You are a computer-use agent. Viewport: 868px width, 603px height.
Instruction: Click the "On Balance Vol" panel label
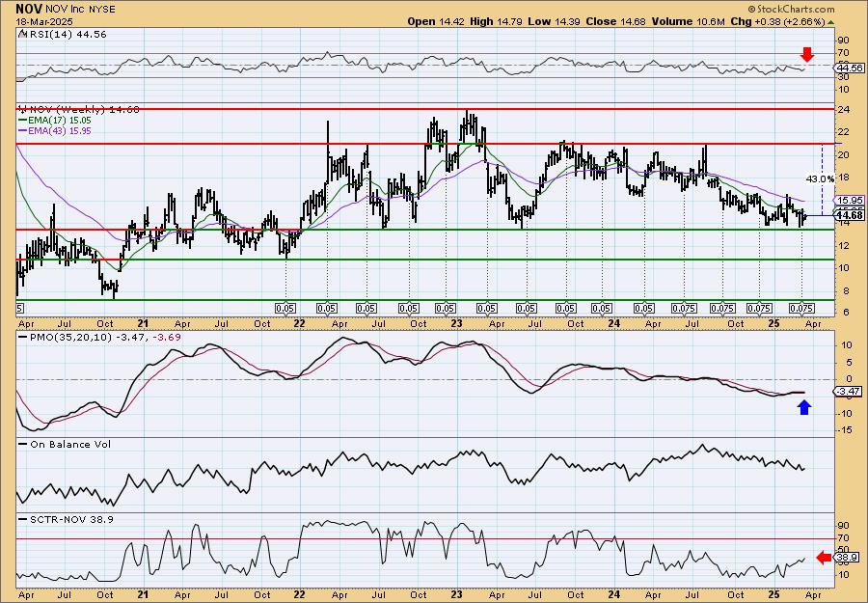70,445
